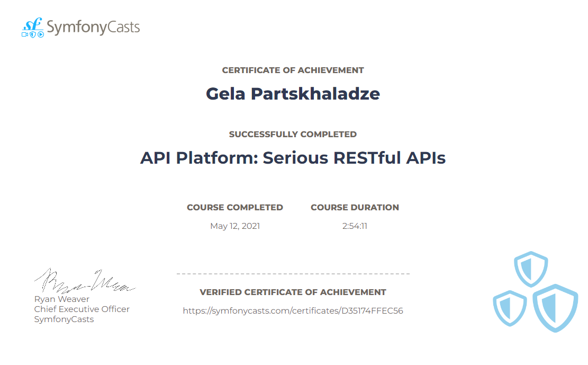The width and height of the screenshot is (588, 365).
Task: Select the SUCCESSFULLY COMPLETED label
Action: pyautogui.click(x=293, y=134)
